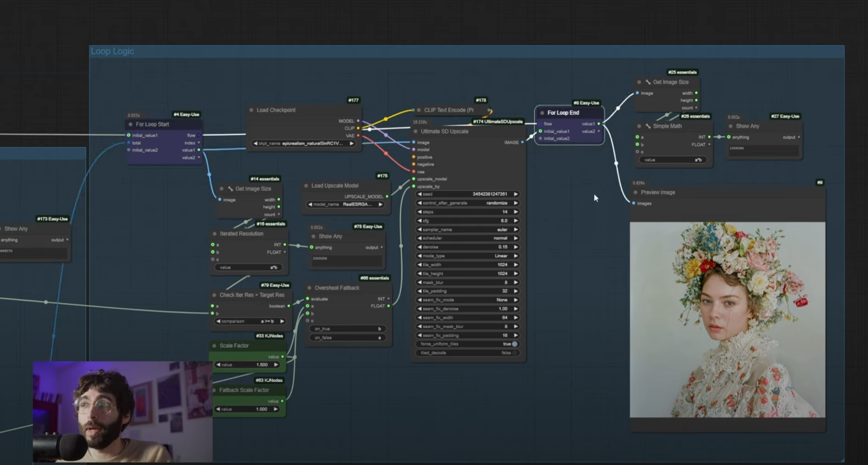The width and height of the screenshot is (868, 465).
Task: Collapse the CLIP Text Encode node dot
Action: [x=418, y=110]
